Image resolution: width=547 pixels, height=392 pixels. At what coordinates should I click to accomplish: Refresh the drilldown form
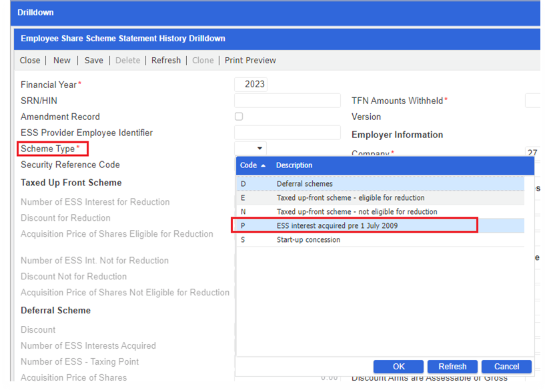point(165,60)
